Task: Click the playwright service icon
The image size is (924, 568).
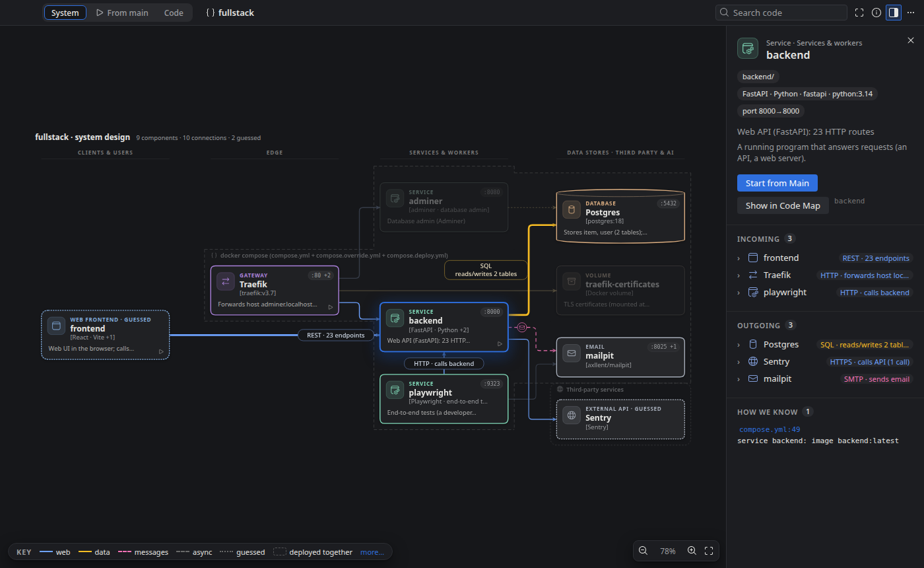Action: 395,390
